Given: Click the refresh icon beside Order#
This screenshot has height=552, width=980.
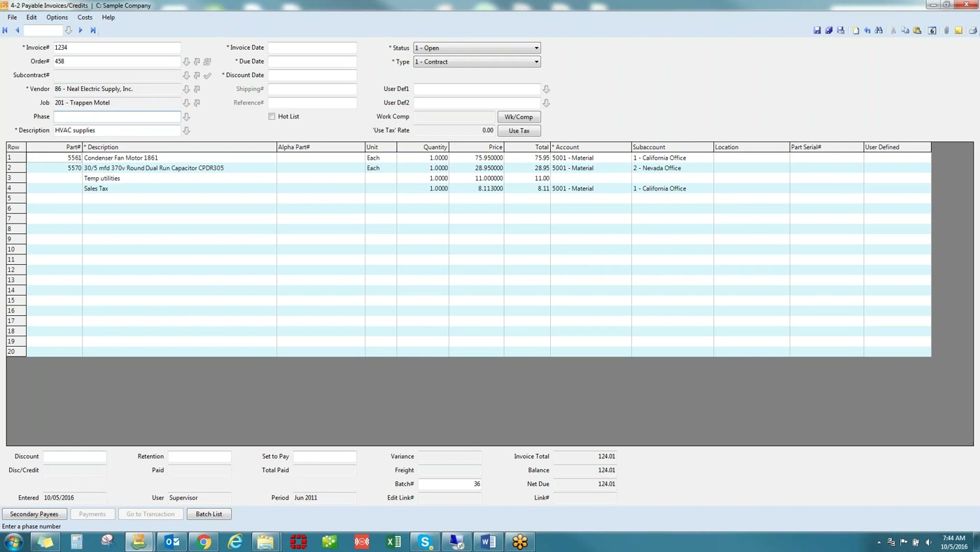Looking at the screenshot, I should [207, 62].
